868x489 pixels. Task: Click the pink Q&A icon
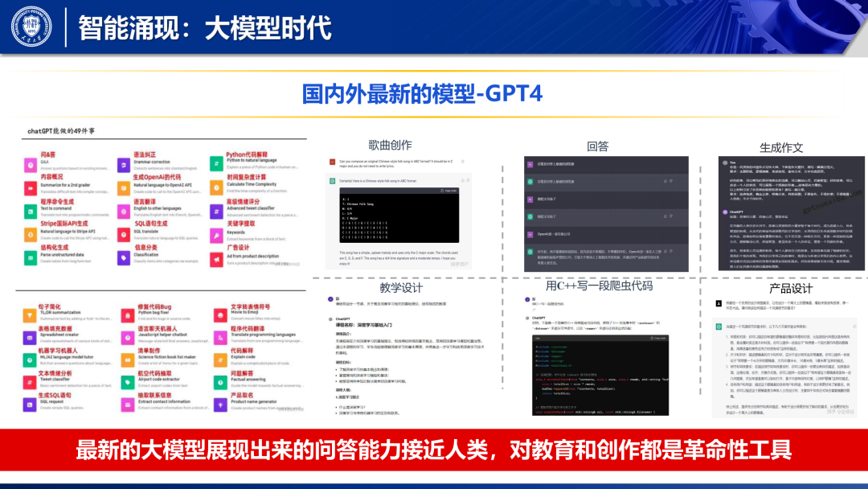31,165
